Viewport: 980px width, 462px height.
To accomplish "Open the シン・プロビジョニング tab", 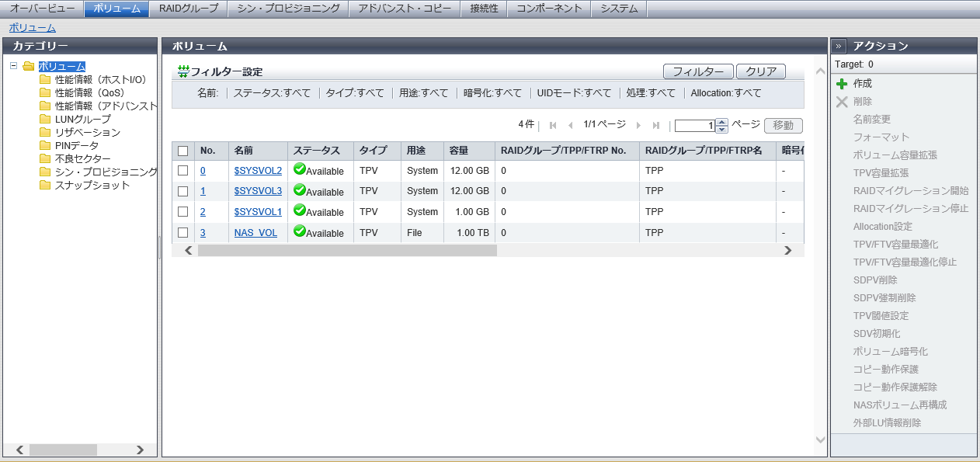I will [288, 9].
